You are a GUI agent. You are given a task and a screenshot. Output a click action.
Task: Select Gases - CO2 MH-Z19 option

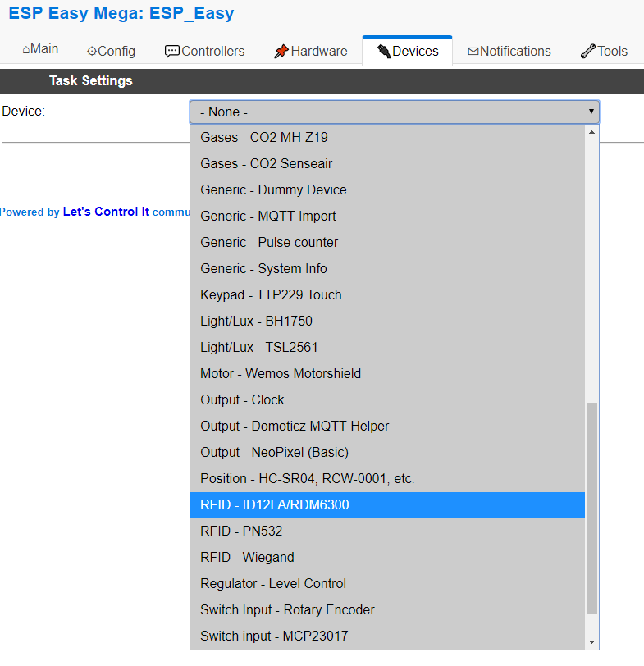264,137
